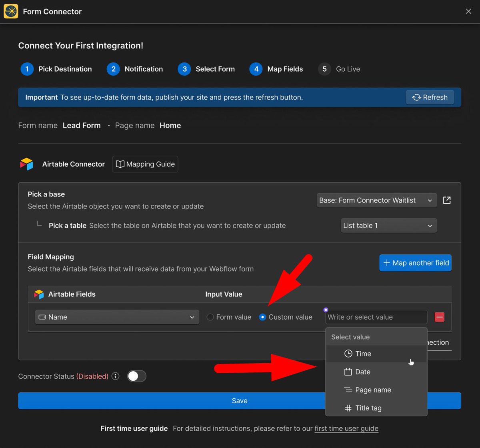Screen dimensions: 480x448
Task: Click the Write or select value input
Action: pyautogui.click(x=376, y=317)
